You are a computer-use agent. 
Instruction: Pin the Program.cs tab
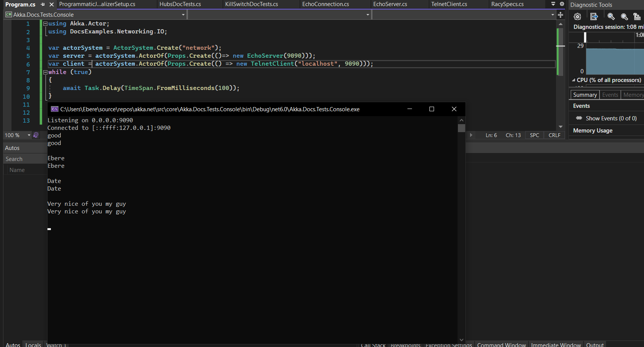coord(43,5)
